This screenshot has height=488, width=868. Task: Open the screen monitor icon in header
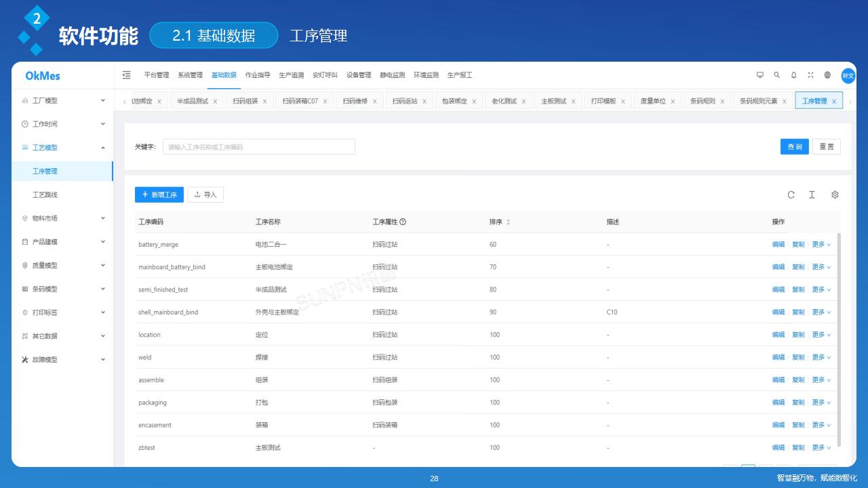click(760, 75)
